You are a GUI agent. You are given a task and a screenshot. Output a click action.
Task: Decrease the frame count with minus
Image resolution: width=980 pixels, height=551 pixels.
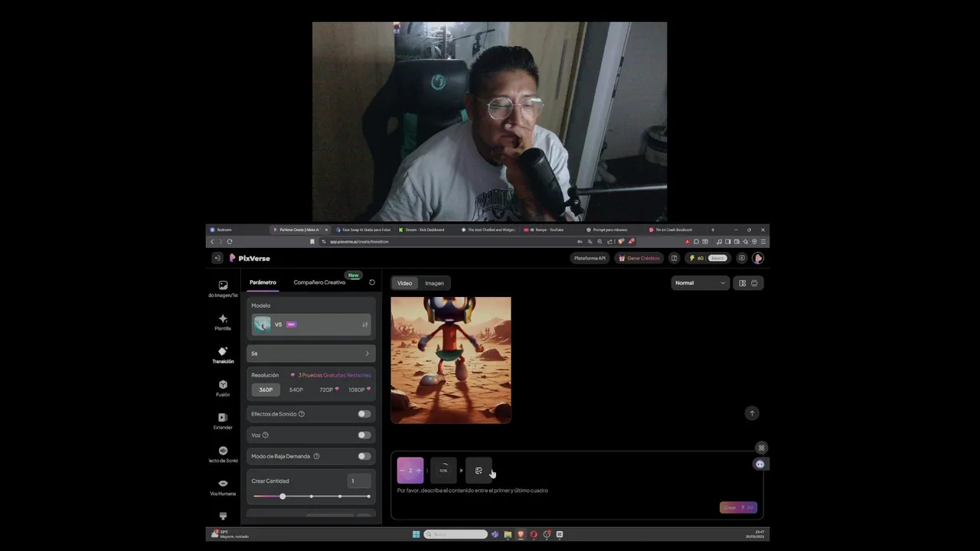pos(402,471)
